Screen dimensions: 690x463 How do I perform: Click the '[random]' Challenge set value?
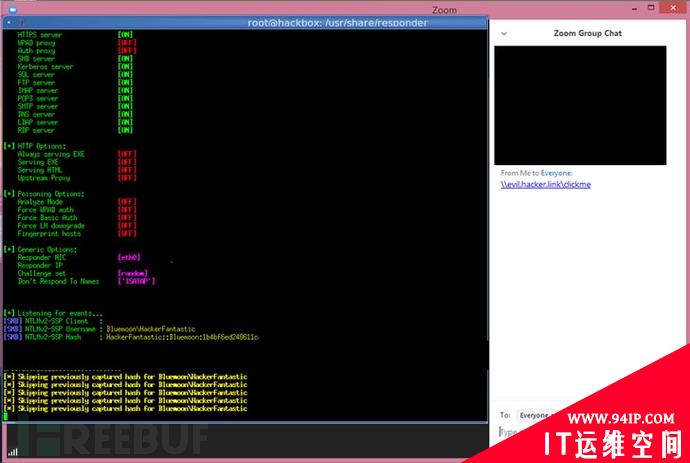click(x=132, y=273)
